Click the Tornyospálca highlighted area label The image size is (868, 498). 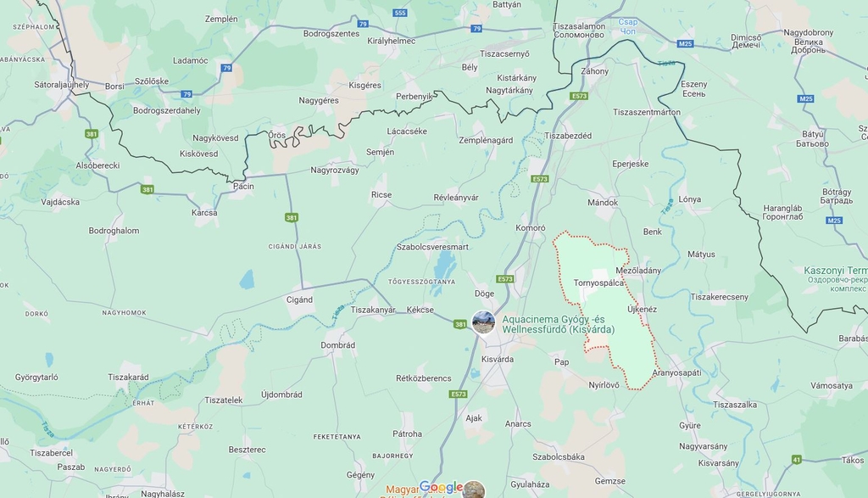(x=598, y=283)
